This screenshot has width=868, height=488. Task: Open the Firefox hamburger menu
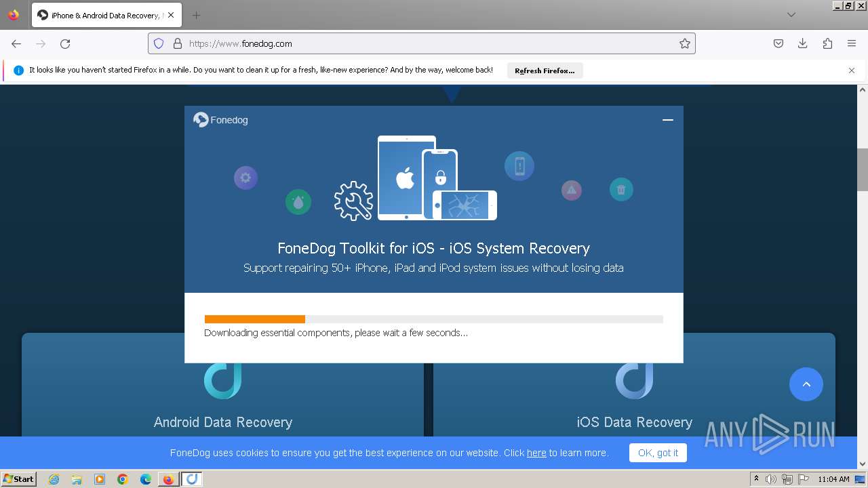pos(852,43)
